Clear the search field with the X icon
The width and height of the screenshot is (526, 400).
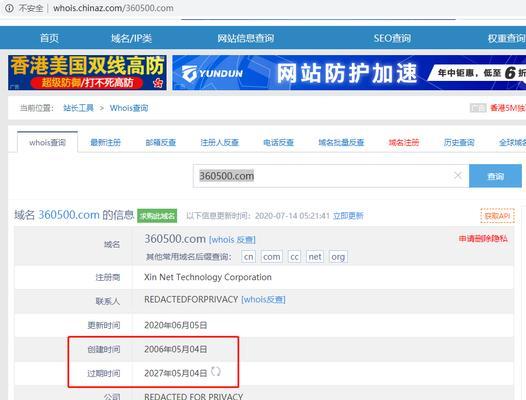pos(458,176)
